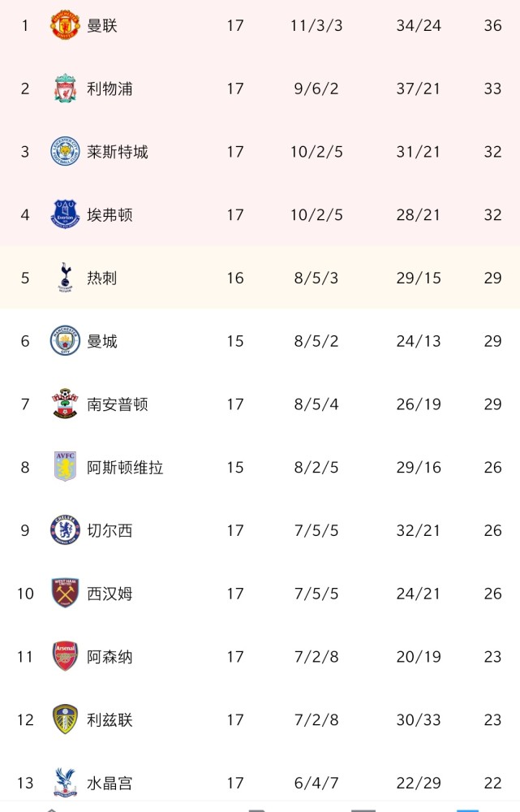Open the Manchester United crest icon
Screen dimensions: 520x812
pyautogui.click(x=65, y=25)
